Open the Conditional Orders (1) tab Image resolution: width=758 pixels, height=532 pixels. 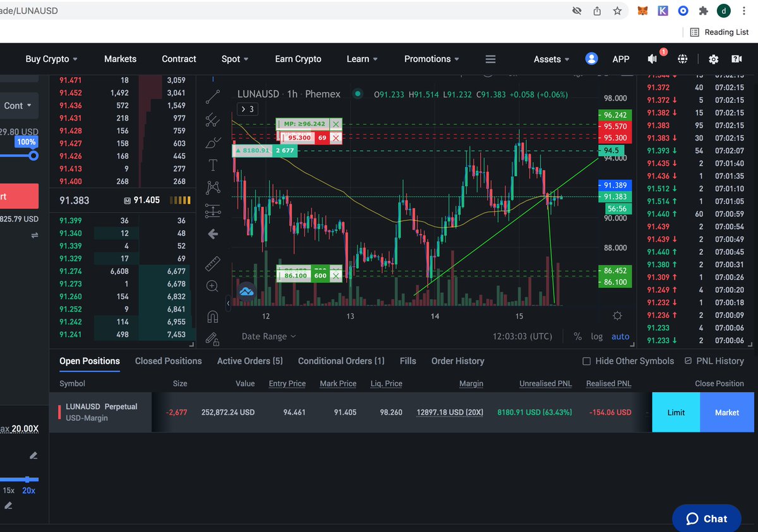(341, 361)
